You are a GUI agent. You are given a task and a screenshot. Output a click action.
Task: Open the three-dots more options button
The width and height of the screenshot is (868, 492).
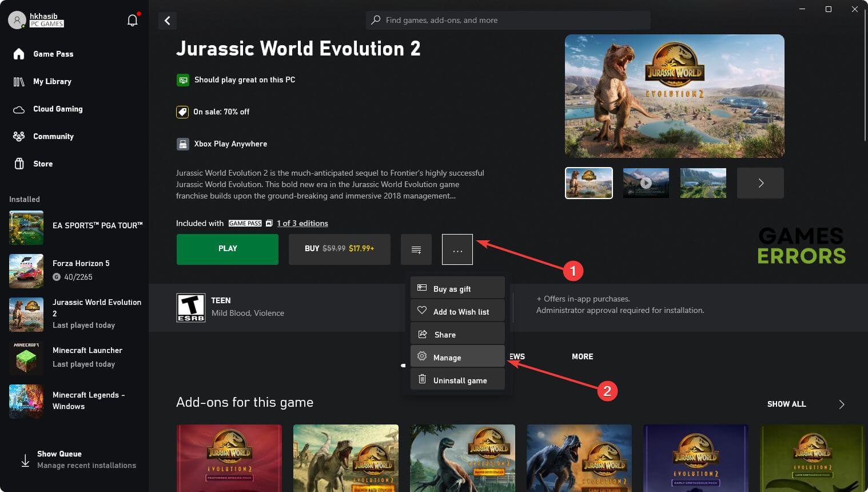(x=457, y=249)
